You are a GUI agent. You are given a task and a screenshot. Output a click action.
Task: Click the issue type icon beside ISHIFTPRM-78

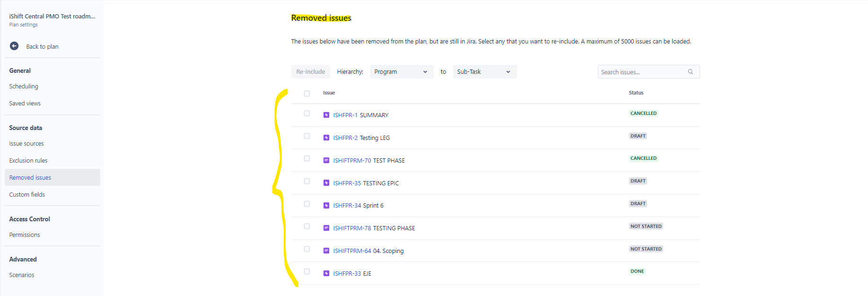(326, 228)
